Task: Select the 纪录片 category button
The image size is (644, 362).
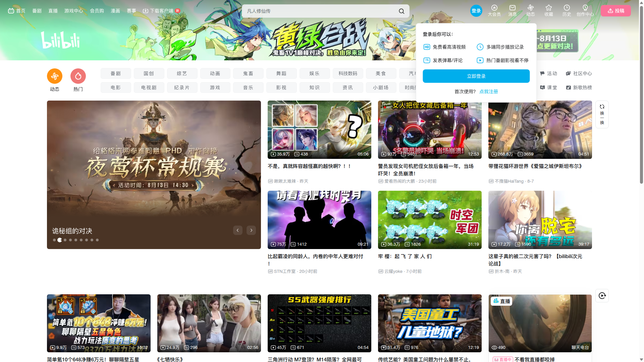Action: pos(182,87)
